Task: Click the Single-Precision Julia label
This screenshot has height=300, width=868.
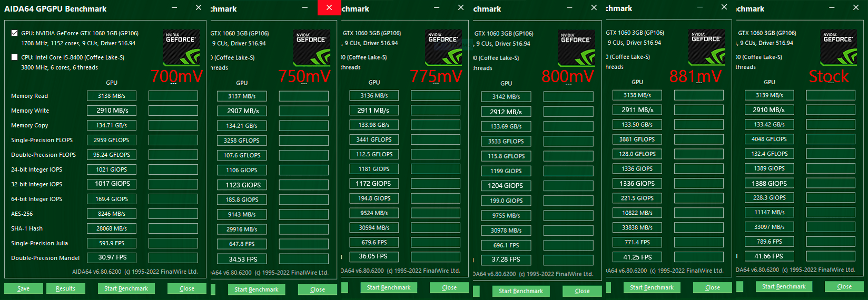Action: coord(40,243)
